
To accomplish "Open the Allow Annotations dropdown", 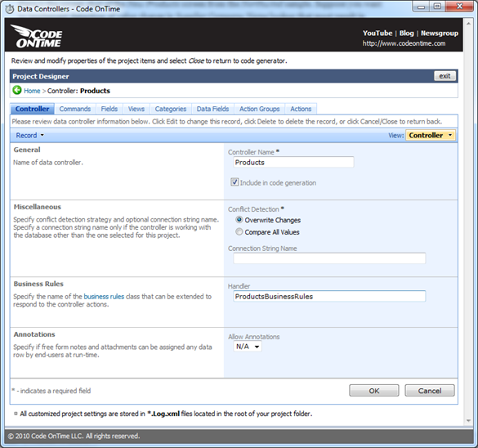I will tap(248, 347).
